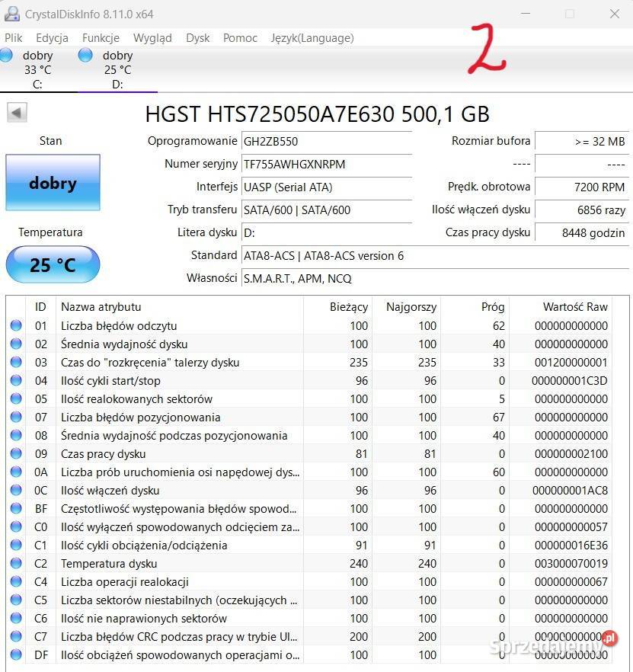633x672 pixels.
Task: Open the Dysk menu
Action: pyautogui.click(x=197, y=38)
